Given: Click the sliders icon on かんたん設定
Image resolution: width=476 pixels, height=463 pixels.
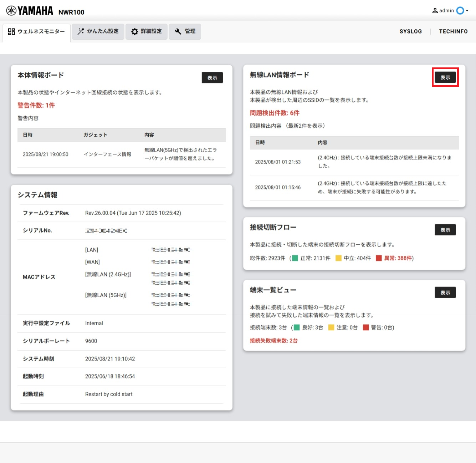Looking at the screenshot, I should click(81, 31).
